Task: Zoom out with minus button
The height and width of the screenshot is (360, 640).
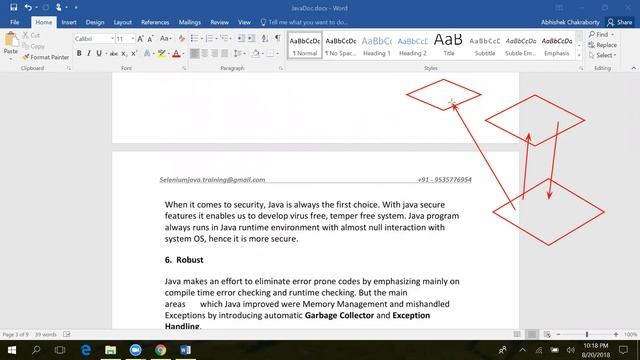Action: coord(558,334)
